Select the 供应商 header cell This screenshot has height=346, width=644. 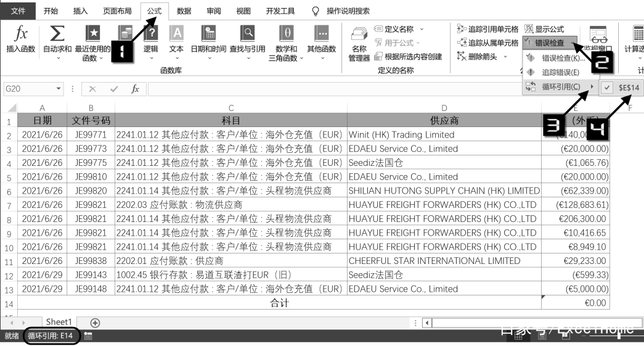(444, 120)
